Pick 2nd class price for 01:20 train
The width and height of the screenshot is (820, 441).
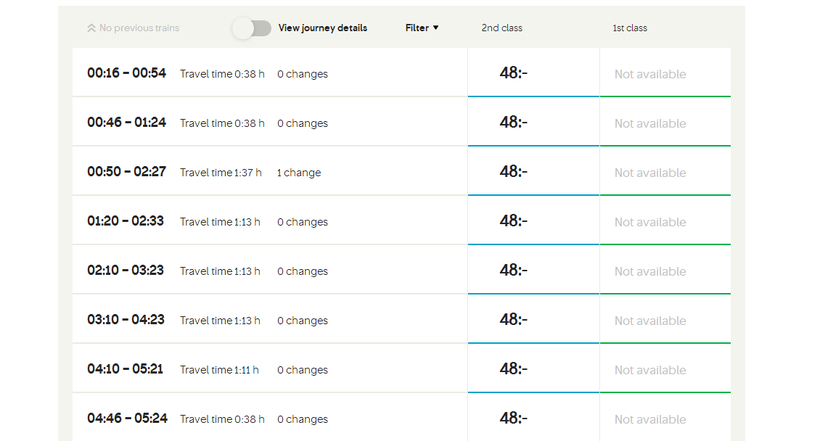514,221
